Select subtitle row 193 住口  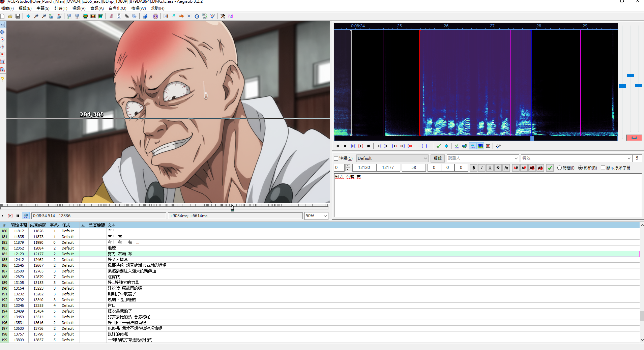(x=320, y=305)
